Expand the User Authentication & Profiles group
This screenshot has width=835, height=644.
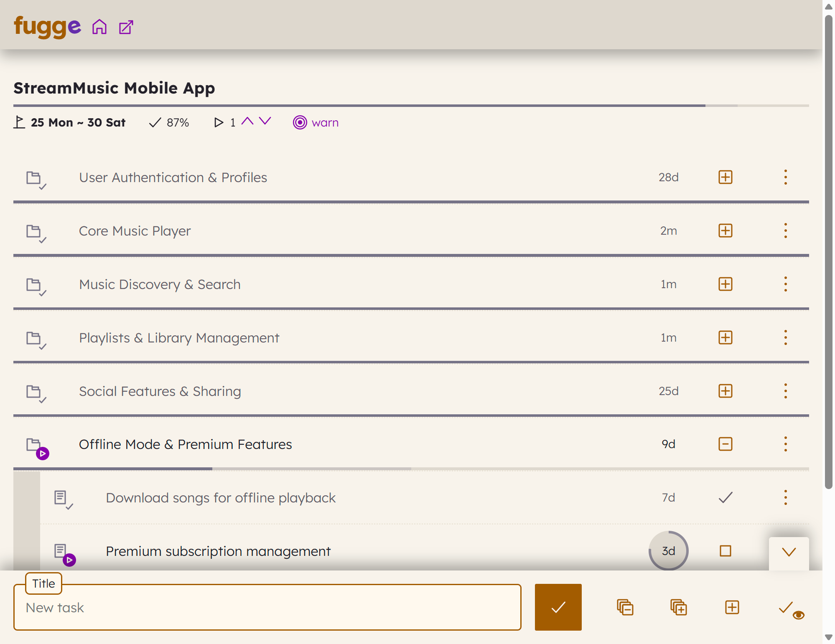click(725, 177)
